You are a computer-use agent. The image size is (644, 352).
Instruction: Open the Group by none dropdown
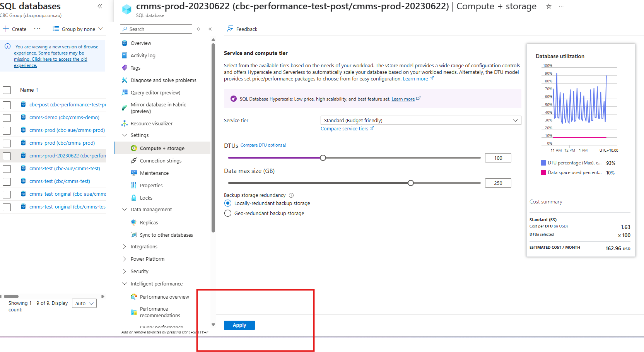point(78,29)
